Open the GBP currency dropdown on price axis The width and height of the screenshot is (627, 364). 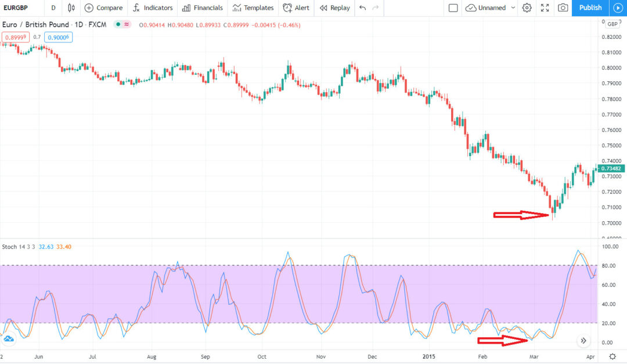[x=613, y=24]
